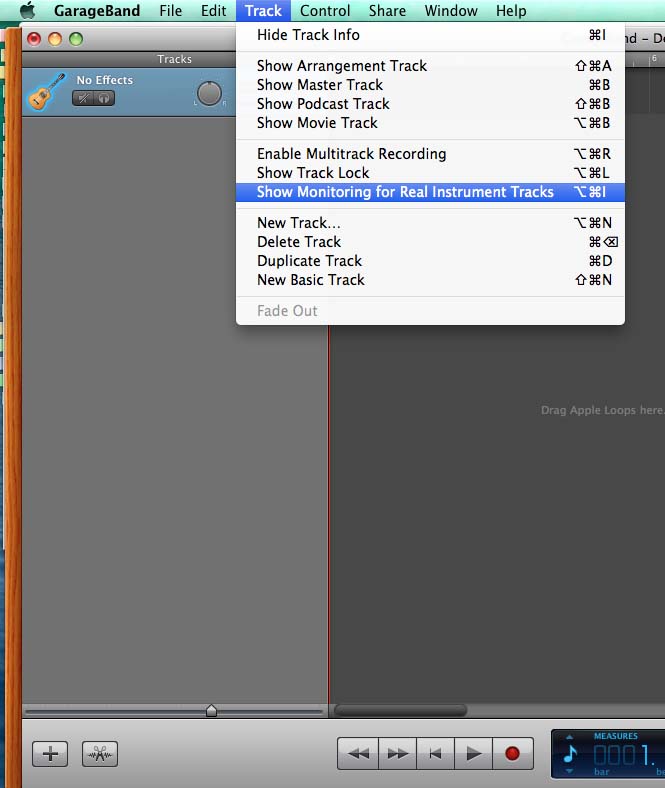Click the MEASURES label in the LCD
665x788 pixels.
point(616,736)
